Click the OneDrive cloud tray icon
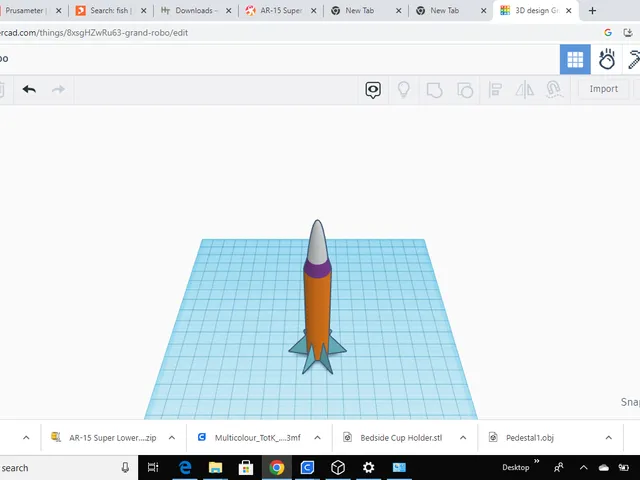This screenshot has height=480, width=640. pyautogui.click(x=604, y=468)
